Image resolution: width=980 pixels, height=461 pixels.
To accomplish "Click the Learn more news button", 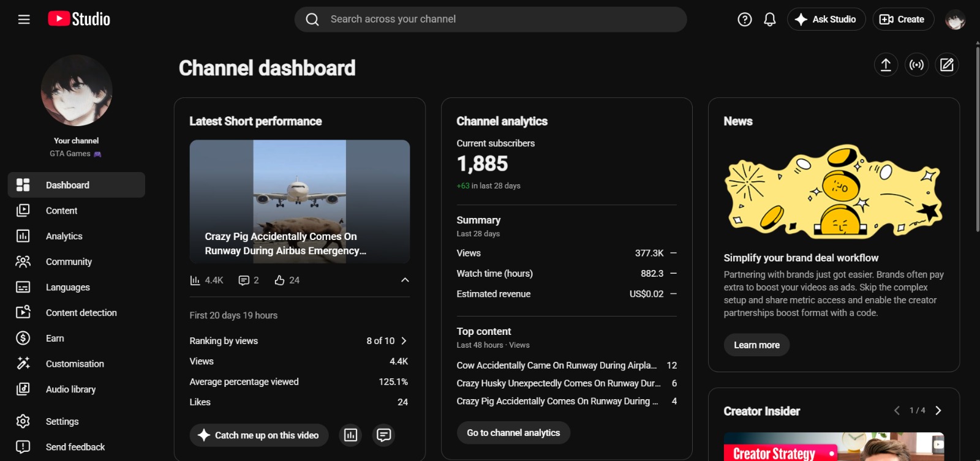I will coord(757,345).
